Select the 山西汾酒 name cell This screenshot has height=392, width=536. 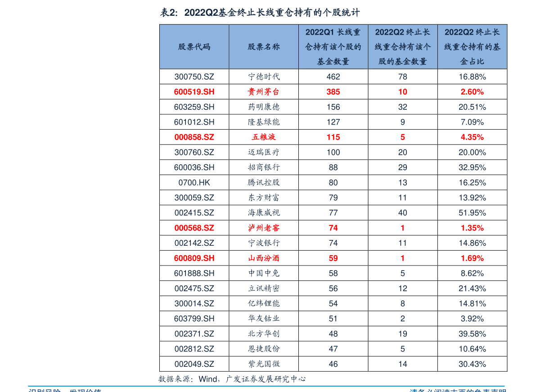pyautogui.click(x=264, y=258)
